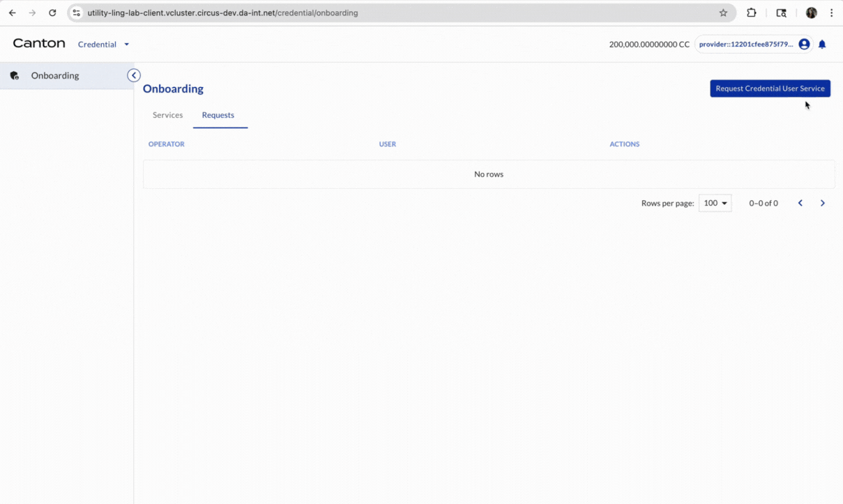Change rows per page from 100
The height and width of the screenshot is (504, 843).
(715, 203)
